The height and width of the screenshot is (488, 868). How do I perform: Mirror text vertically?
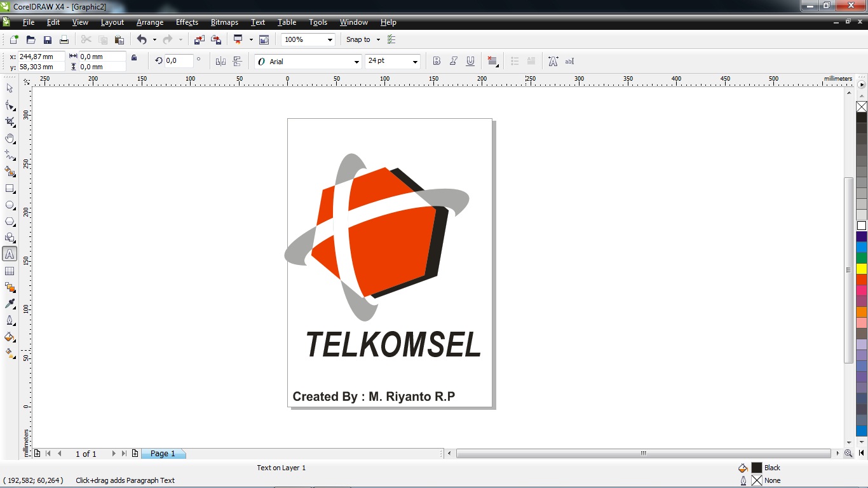237,61
